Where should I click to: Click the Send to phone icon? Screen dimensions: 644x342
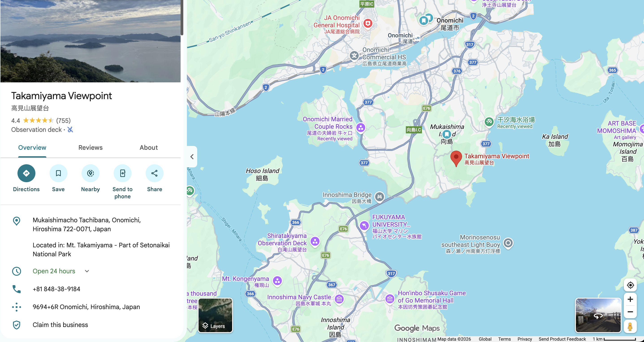pos(123,173)
